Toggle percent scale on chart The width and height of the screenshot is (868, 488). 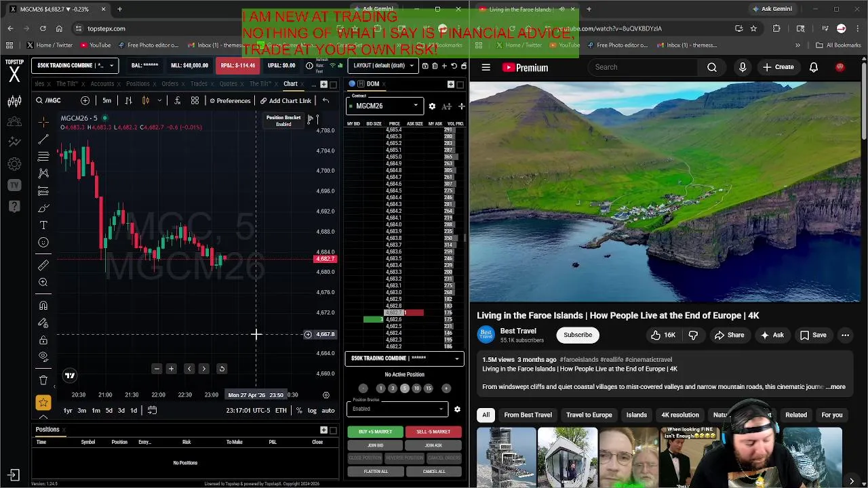pyautogui.click(x=299, y=411)
